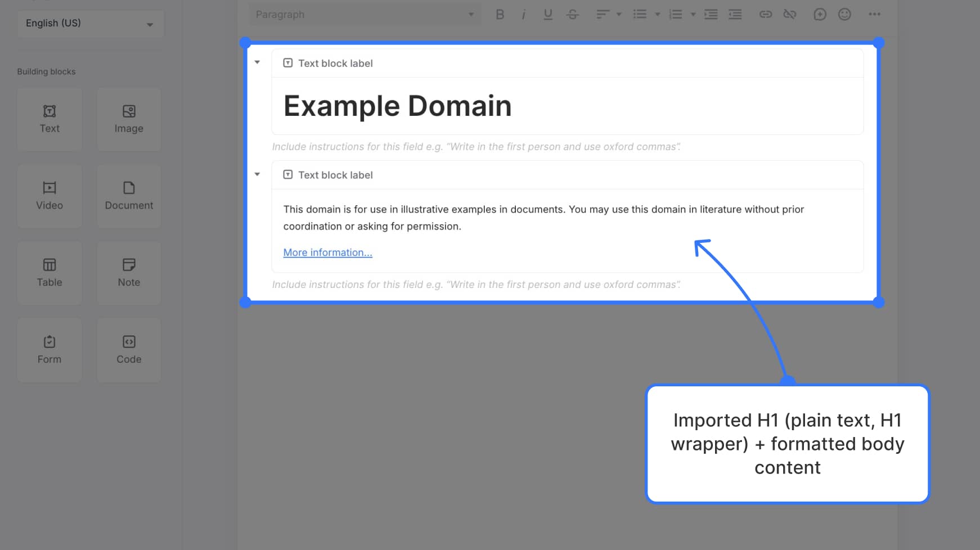Add a Video building block
This screenshot has width=980, height=550.
(x=50, y=196)
